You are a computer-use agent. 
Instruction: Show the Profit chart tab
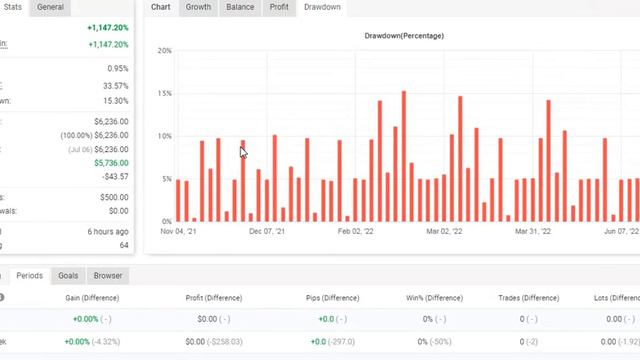tap(279, 7)
